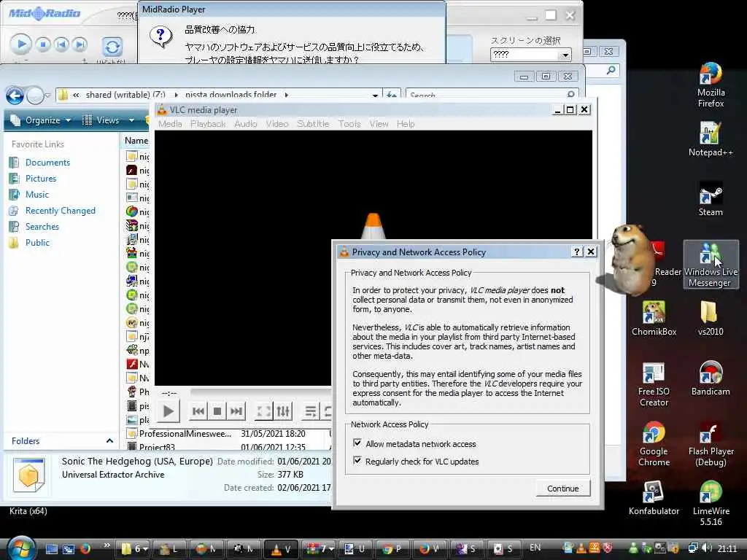This screenshot has width=747, height=560.
Task: Uncheck Allow metadata network access
Action: point(357,443)
